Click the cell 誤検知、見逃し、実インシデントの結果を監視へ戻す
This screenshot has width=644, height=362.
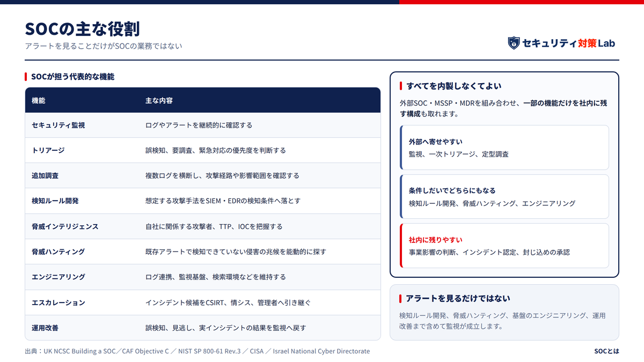(x=226, y=328)
